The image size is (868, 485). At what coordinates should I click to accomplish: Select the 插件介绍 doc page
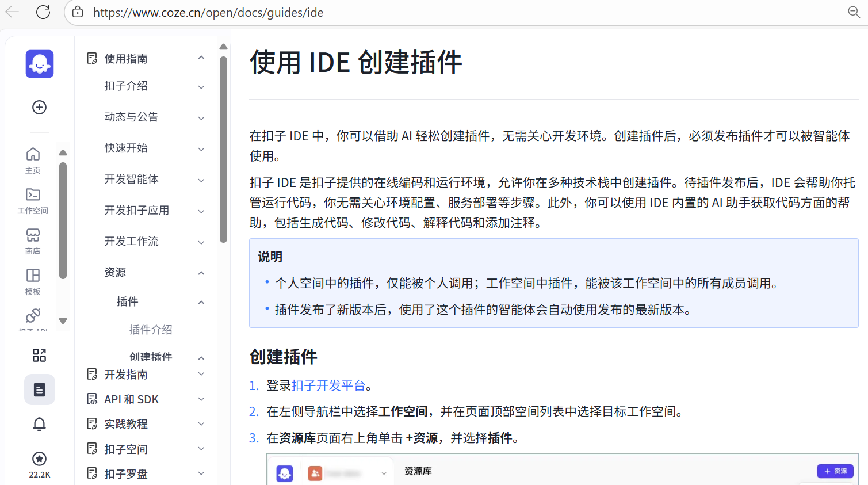coord(151,330)
